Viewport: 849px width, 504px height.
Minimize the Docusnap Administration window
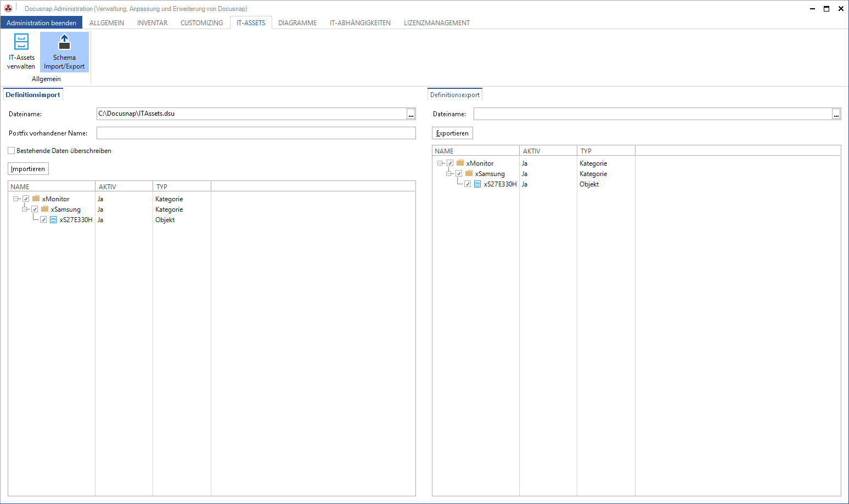click(x=812, y=8)
